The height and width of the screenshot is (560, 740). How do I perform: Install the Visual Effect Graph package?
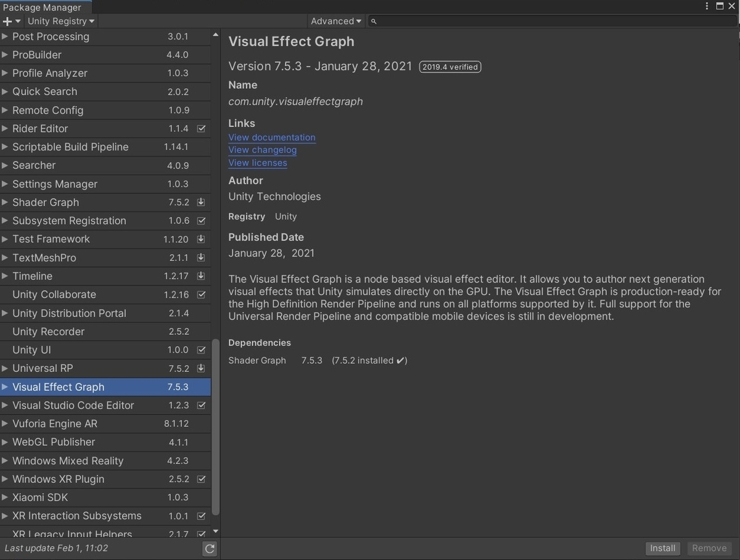click(x=663, y=548)
